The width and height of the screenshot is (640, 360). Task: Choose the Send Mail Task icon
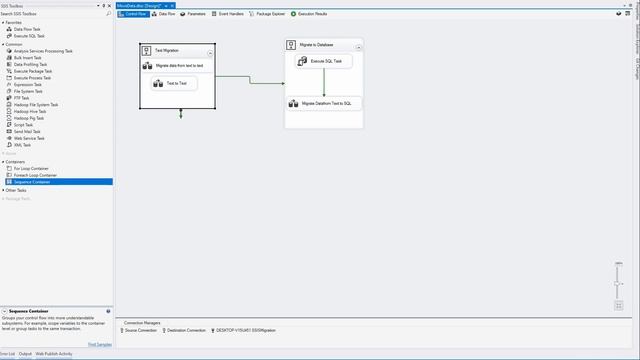(9, 131)
